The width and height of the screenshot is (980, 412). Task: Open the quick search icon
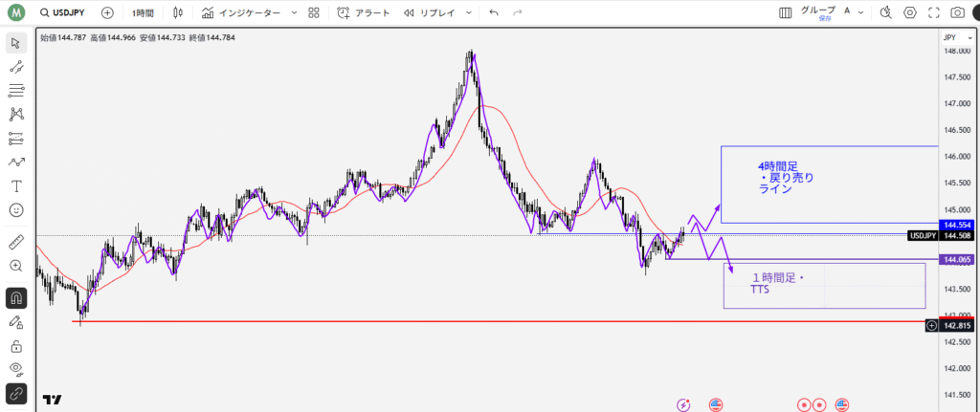click(x=885, y=12)
